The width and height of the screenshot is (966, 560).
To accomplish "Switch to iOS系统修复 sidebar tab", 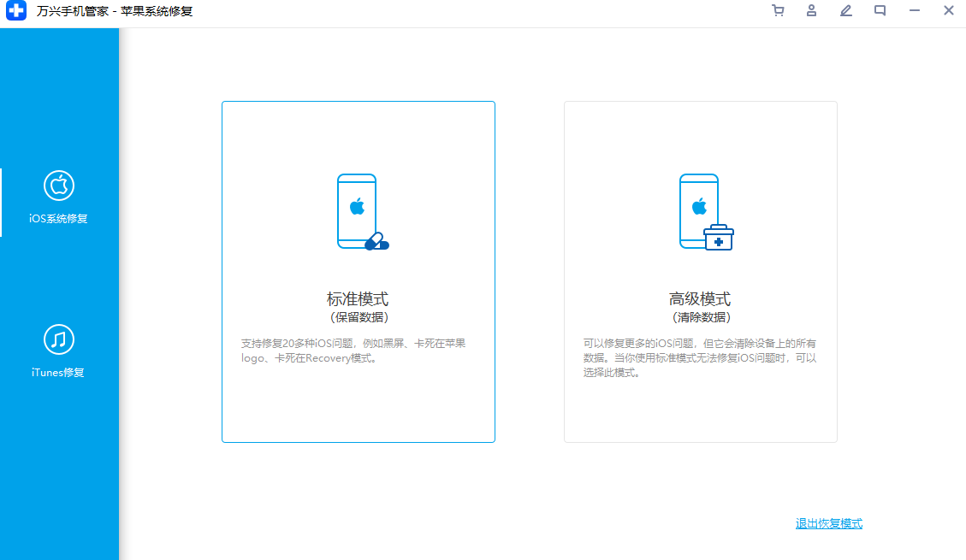I will (x=59, y=202).
